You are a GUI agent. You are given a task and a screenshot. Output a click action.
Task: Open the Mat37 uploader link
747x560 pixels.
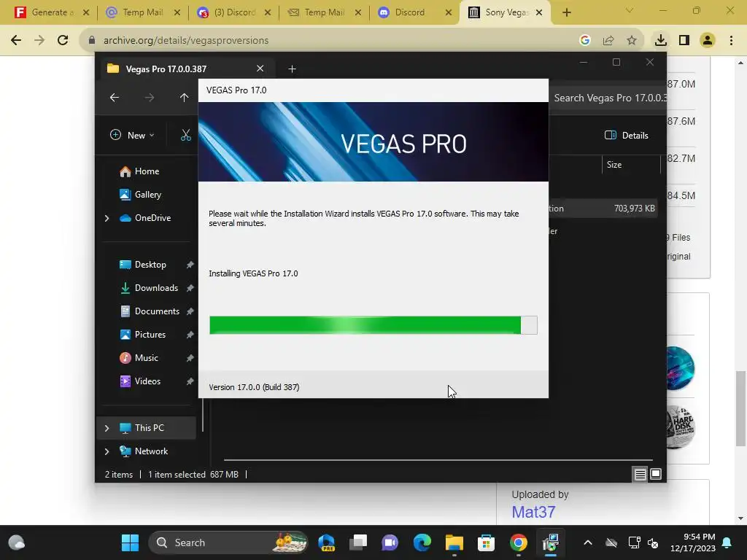pos(533,513)
